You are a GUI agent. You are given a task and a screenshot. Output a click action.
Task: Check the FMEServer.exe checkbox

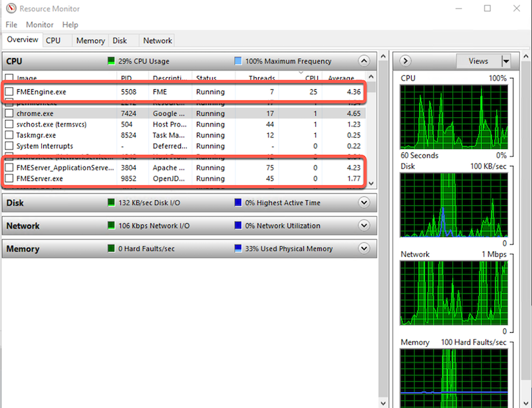9,178
